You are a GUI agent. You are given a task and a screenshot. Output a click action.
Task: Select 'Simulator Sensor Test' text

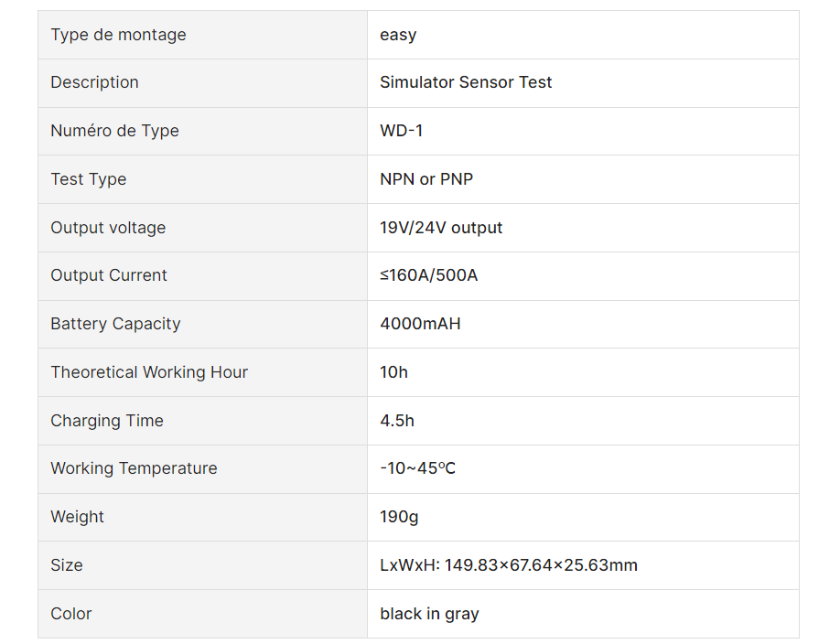466,82
